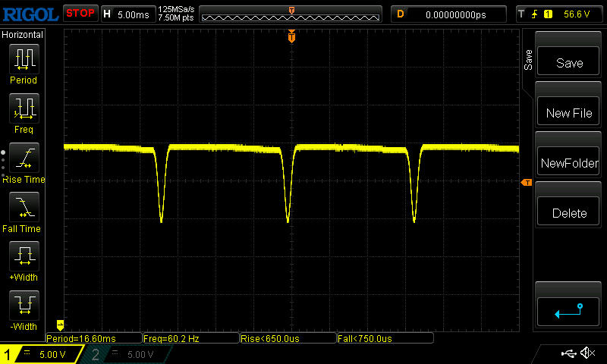Viewport: 607px width, 364px height.
Task: Select the Delete softkey
Action: coord(569,213)
